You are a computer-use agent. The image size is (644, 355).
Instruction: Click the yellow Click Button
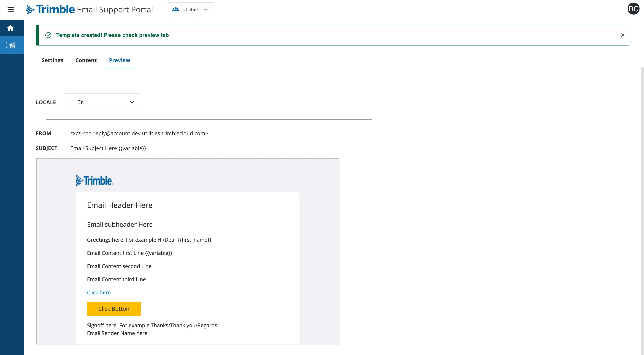click(x=114, y=309)
